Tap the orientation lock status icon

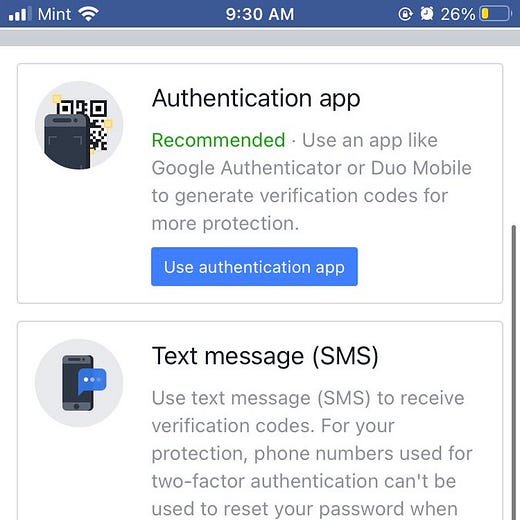point(405,14)
